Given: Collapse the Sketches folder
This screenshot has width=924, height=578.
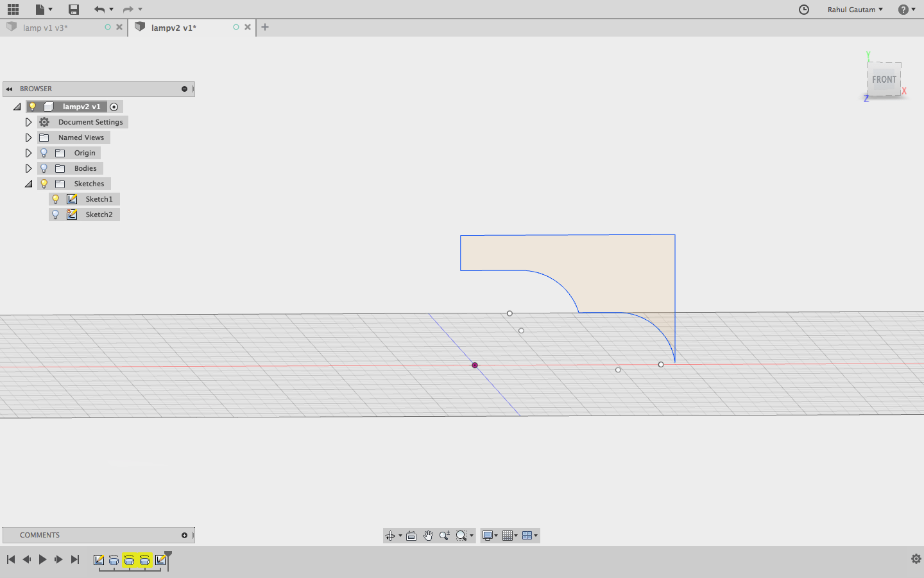Looking at the screenshot, I should click(x=28, y=184).
